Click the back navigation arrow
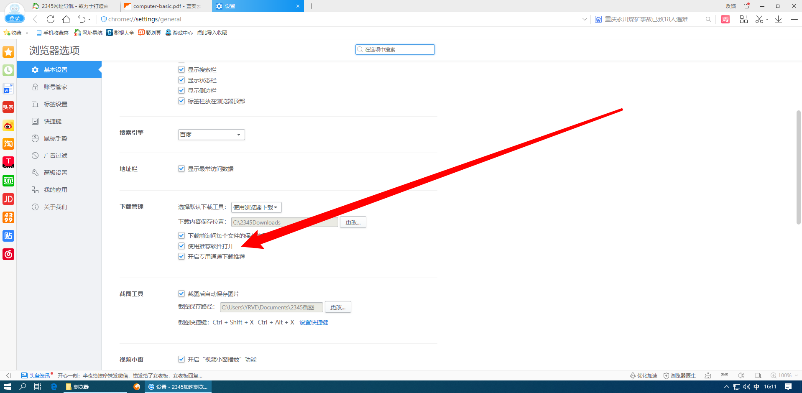 [x=35, y=19]
